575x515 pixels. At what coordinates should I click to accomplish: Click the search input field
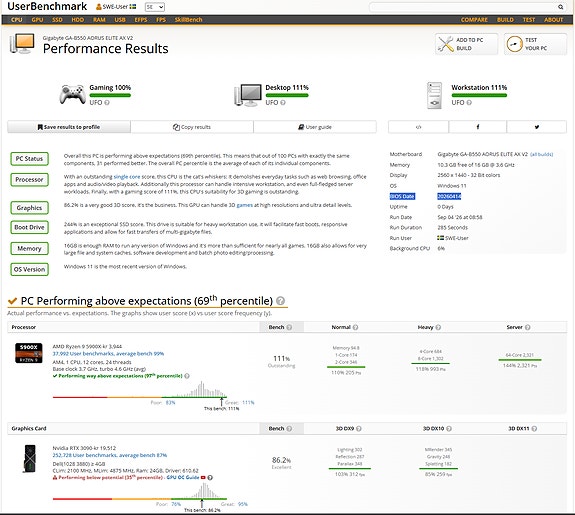[464, 7]
